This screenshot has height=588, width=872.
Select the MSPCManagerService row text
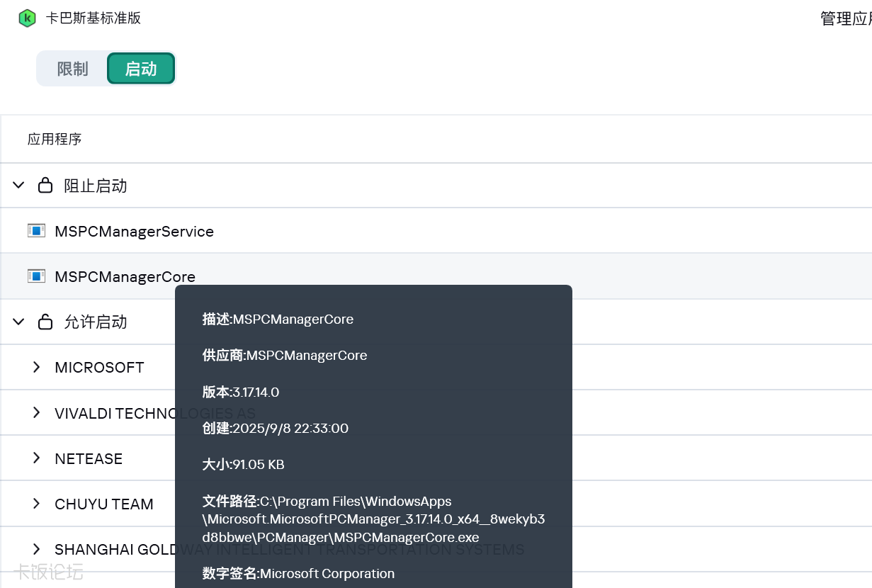coord(134,232)
